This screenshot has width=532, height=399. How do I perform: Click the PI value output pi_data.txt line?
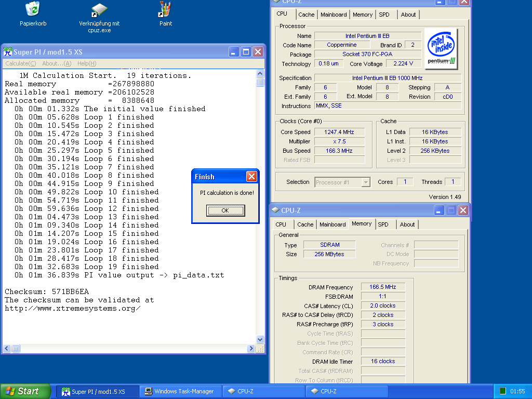point(119,275)
